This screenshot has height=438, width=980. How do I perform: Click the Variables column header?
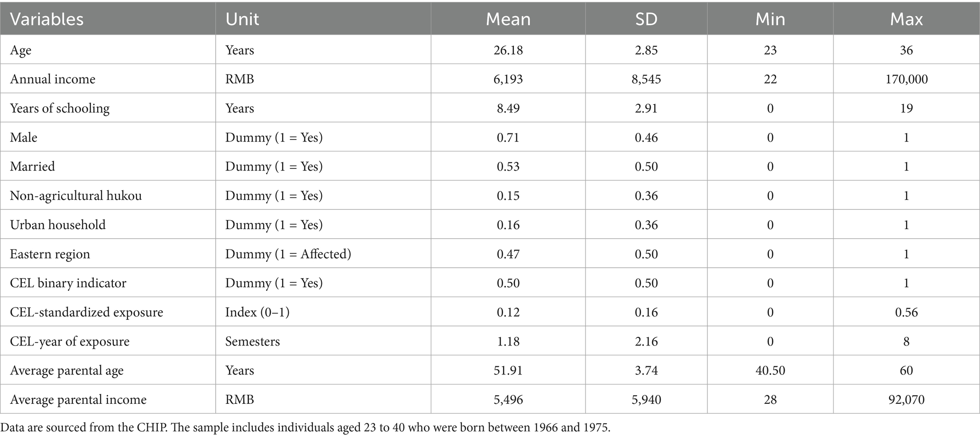46,19
